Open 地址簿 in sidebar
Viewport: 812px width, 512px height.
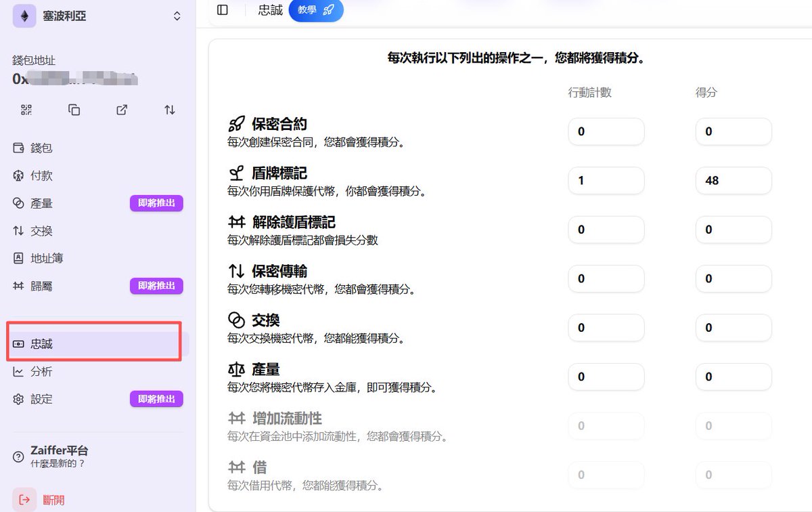[x=98, y=258]
